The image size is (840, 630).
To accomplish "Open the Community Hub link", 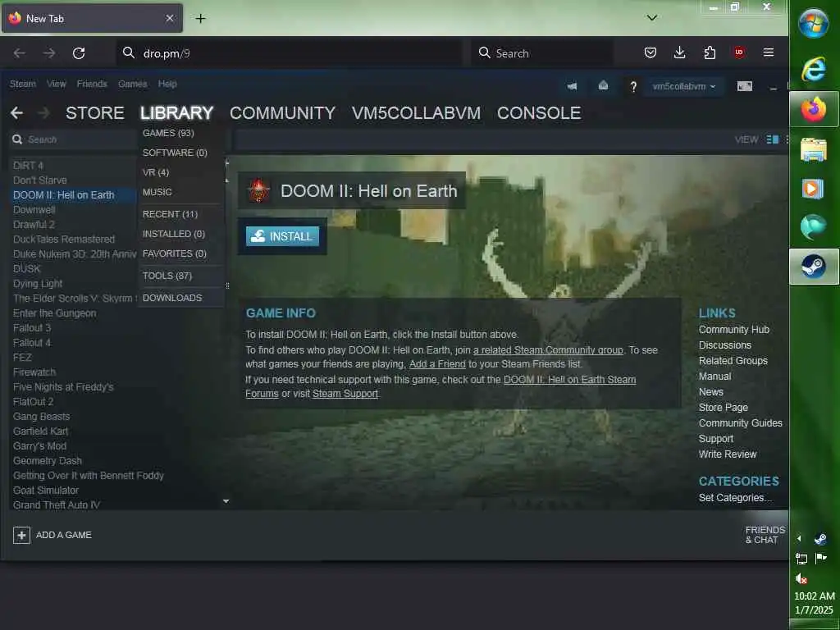I will point(734,330).
